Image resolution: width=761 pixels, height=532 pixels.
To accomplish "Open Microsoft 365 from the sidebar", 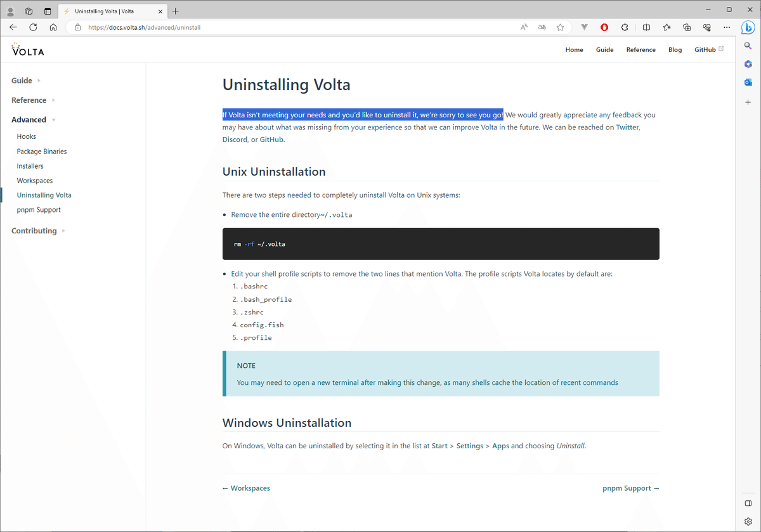I will [748, 63].
